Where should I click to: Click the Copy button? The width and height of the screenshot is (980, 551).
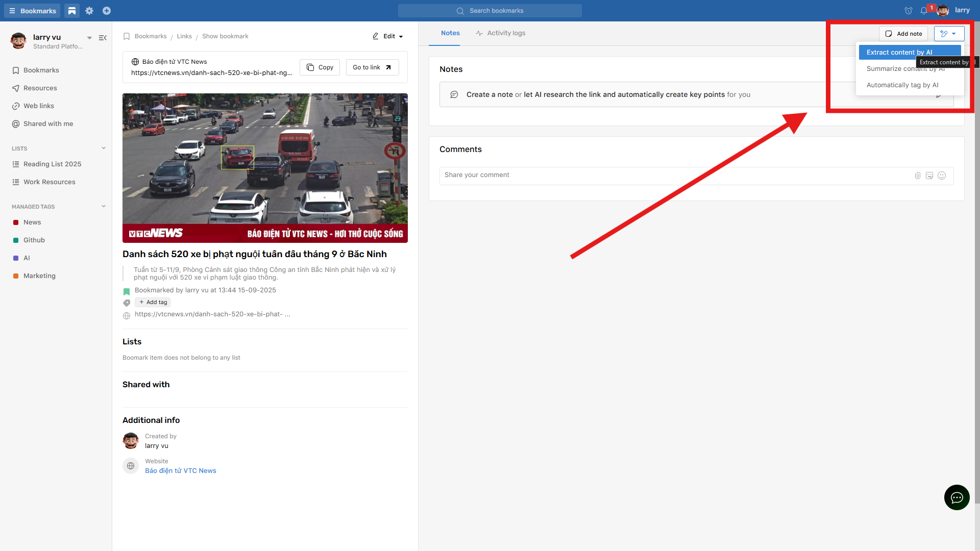pos(320,67)
